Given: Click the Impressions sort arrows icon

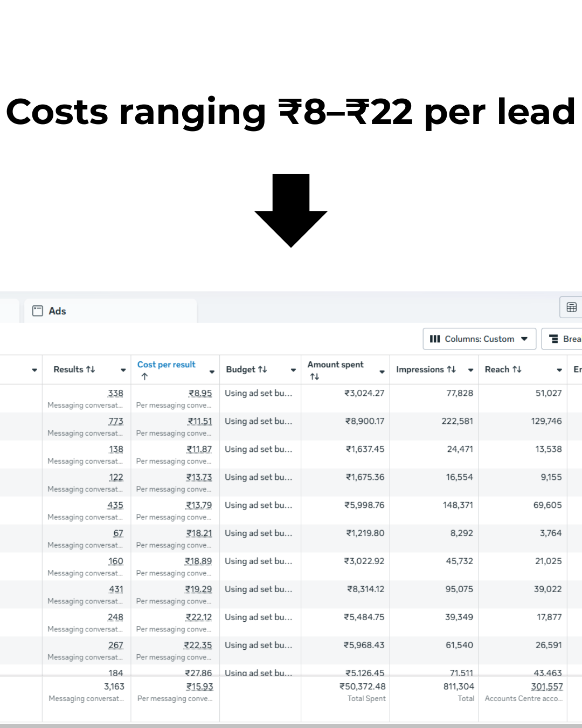Looking at the screenshot, I should coord(452,369).
